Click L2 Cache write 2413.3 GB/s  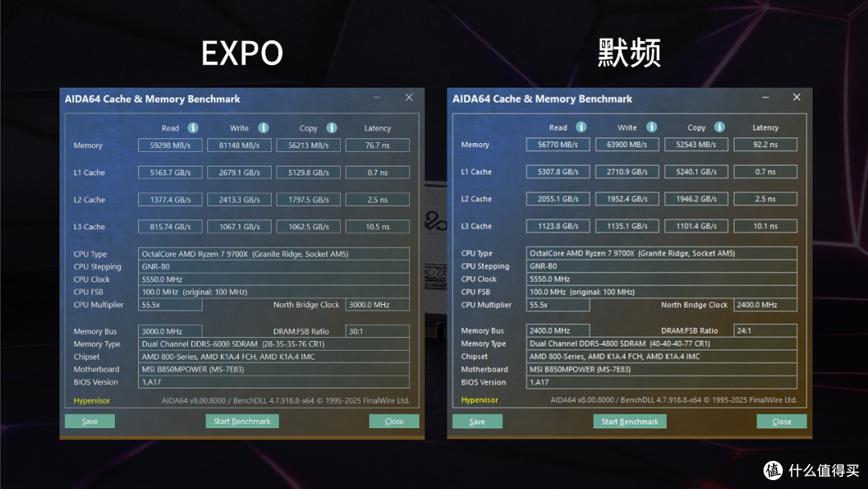[240, 199]
